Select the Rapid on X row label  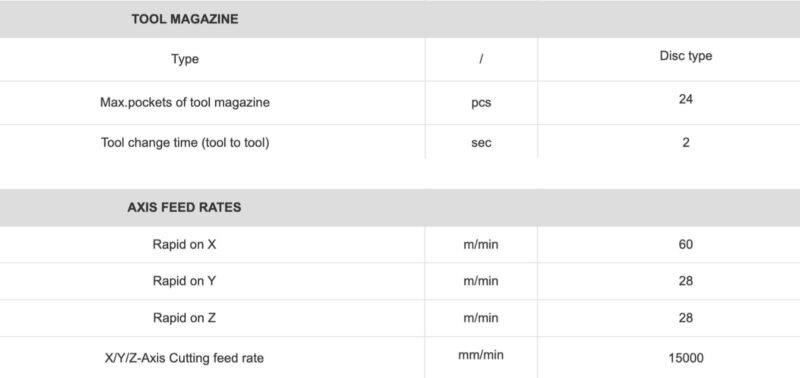click(184, 244)
